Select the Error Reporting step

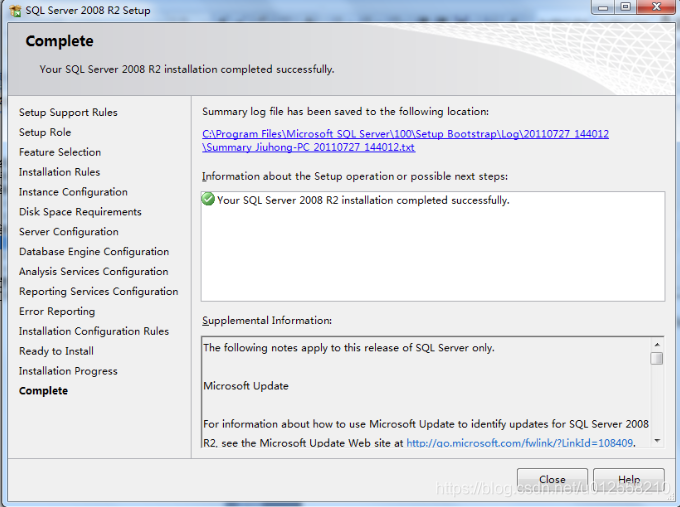[57, 311]
